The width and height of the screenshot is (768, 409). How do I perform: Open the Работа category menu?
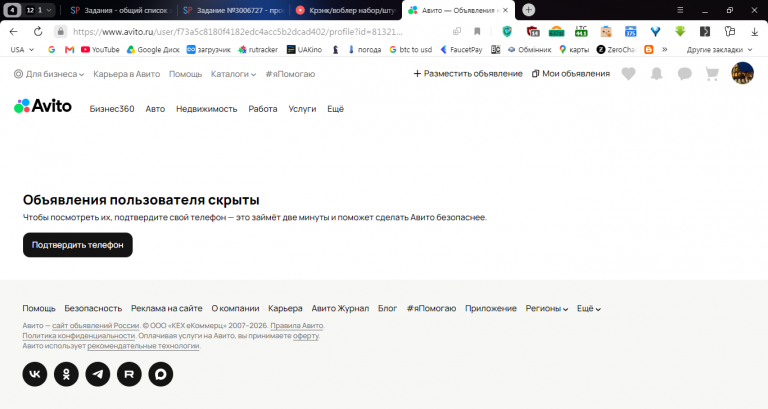click(x=263, y=109)
